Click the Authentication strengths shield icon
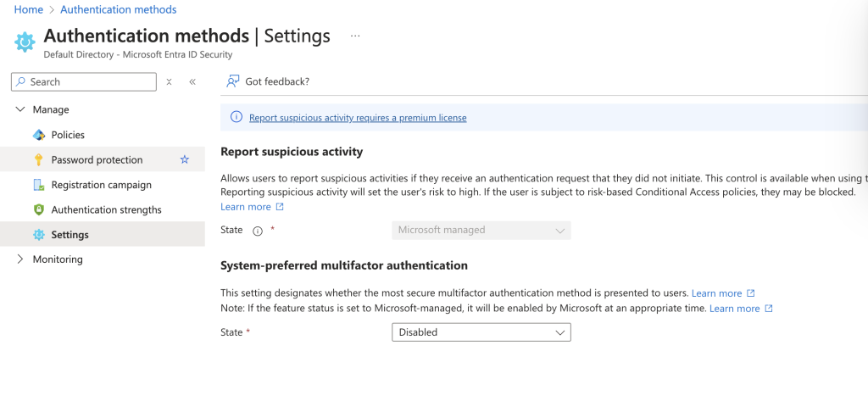The height and width of the screenshot is (407, 868). tap(39, 210)
